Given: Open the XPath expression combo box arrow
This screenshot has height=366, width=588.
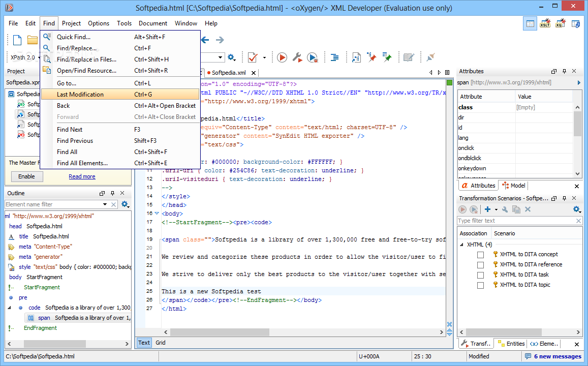Looking at the screenshot, I should [220, 57].
